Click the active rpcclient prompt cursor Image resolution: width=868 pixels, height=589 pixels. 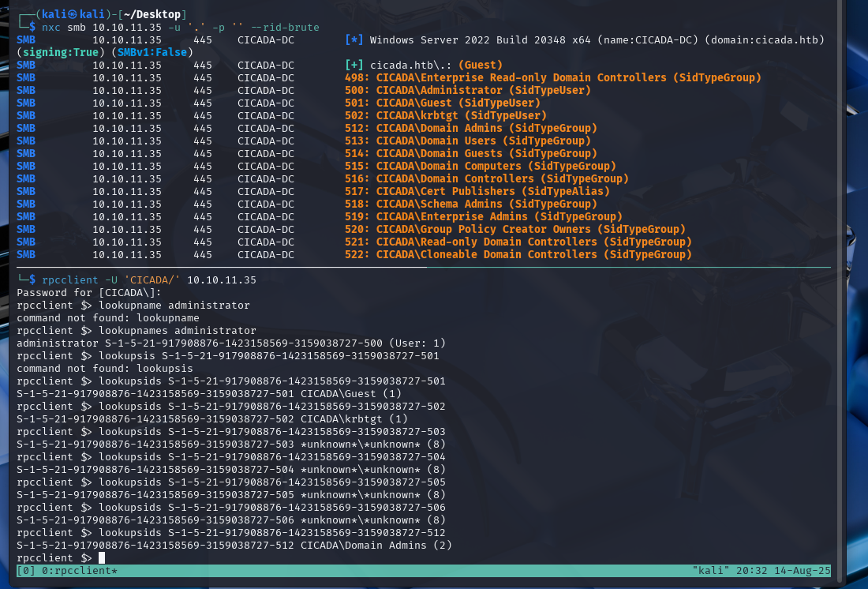[x=102, y=558]
